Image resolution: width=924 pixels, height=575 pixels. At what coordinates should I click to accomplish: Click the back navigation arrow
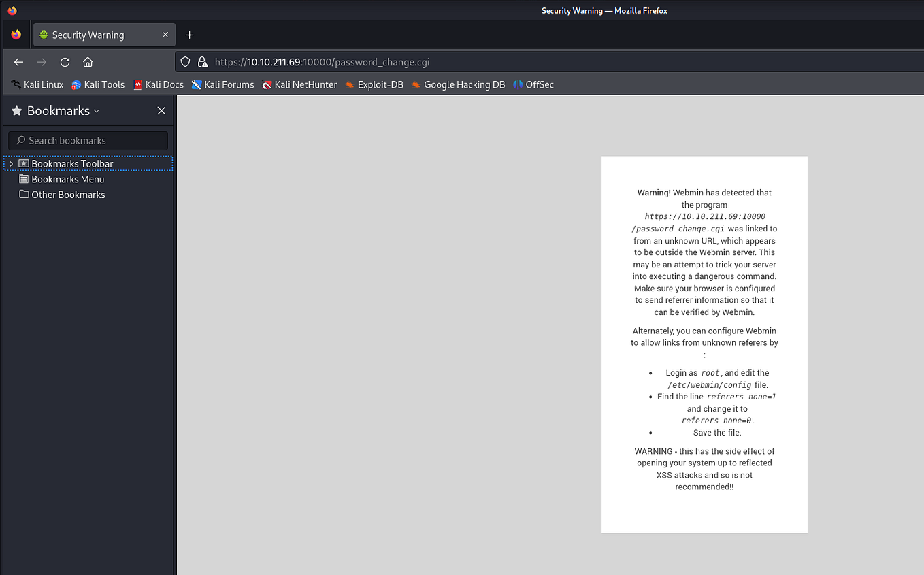[18, 62]
